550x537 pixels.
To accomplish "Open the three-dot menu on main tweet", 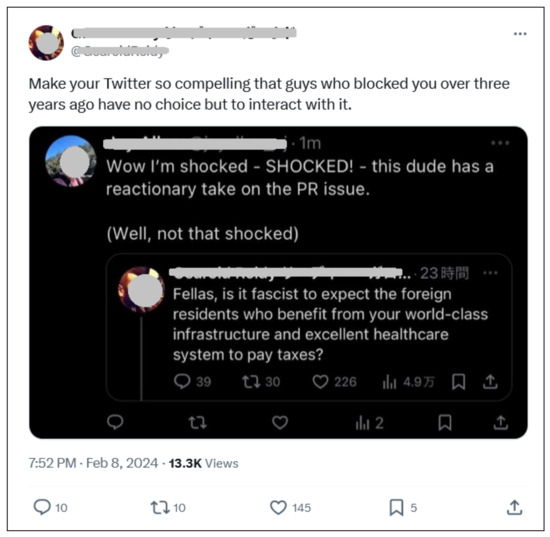I will [520, 34].
